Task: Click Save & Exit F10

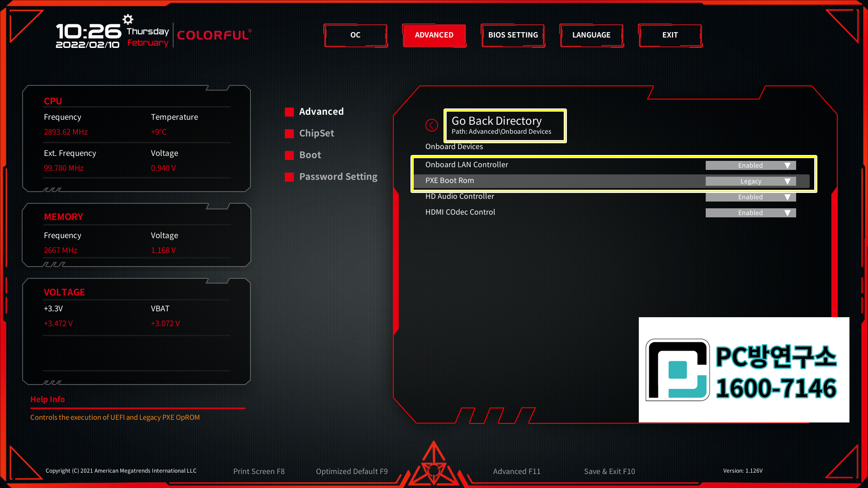Action: 609,471
